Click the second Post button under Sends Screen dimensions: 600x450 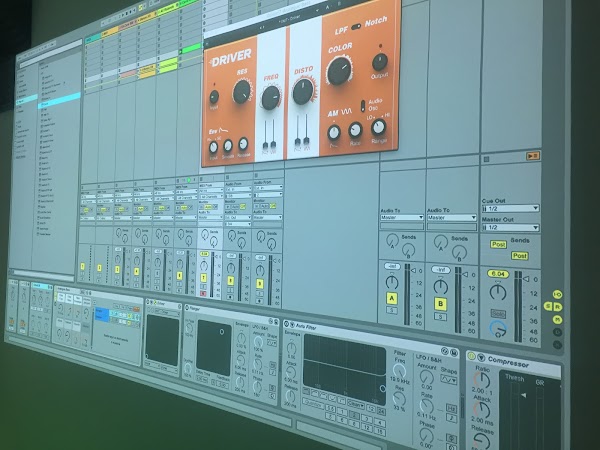pos(519,256)
